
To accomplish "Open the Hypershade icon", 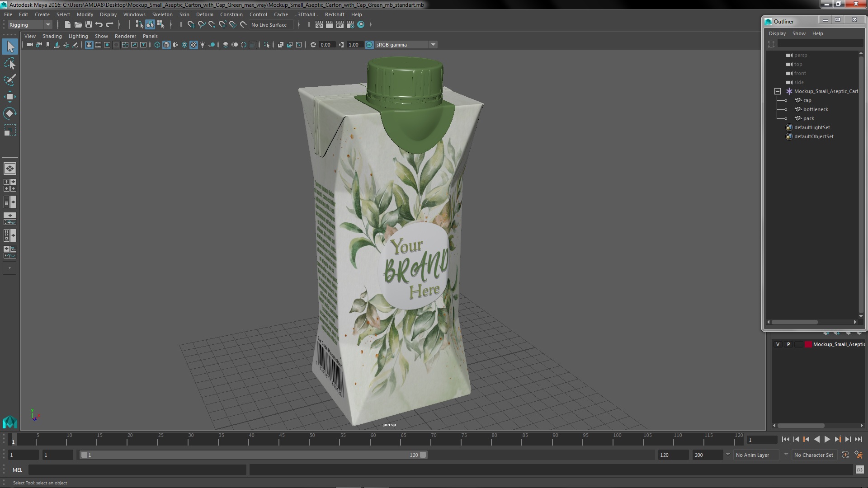I will 361,25.
